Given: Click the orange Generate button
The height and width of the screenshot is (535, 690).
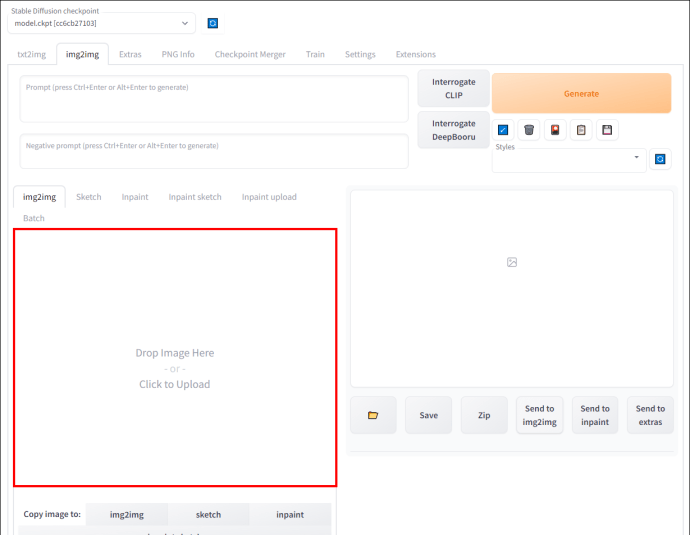Looking at the screenshot, I should tap(581, 93).
